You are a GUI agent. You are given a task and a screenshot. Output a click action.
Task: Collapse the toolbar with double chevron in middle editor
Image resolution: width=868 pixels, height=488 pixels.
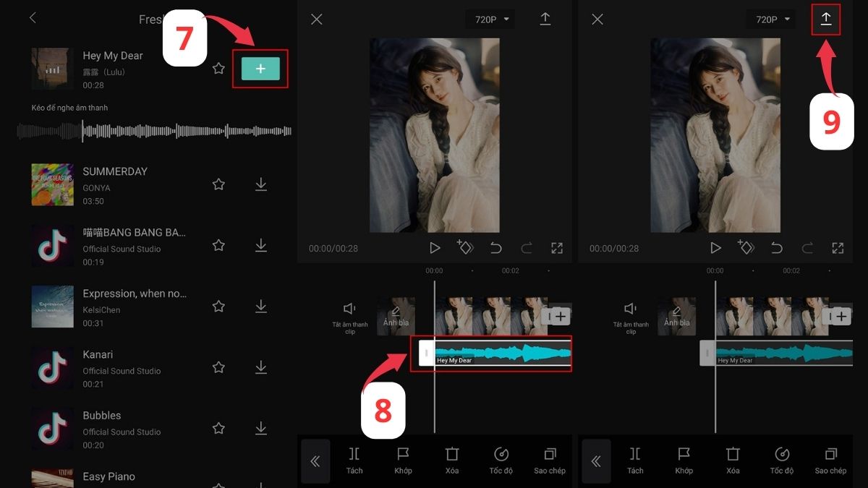(315, 461)
